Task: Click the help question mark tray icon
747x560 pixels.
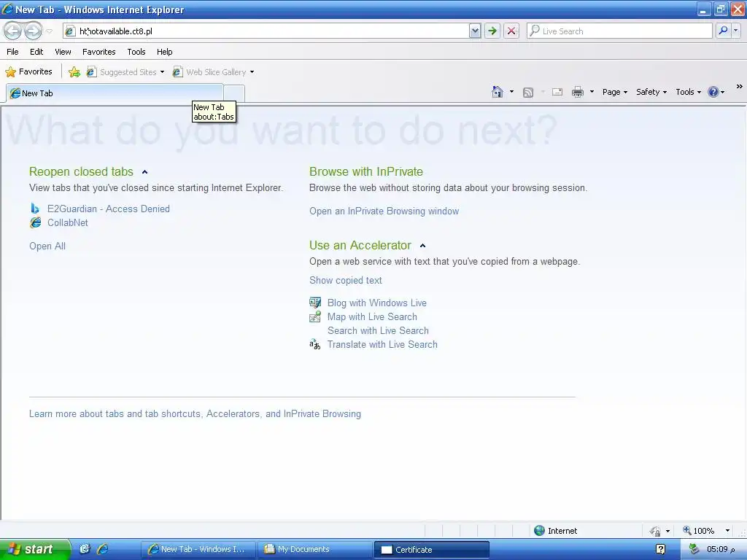Action: pos(660,549)
